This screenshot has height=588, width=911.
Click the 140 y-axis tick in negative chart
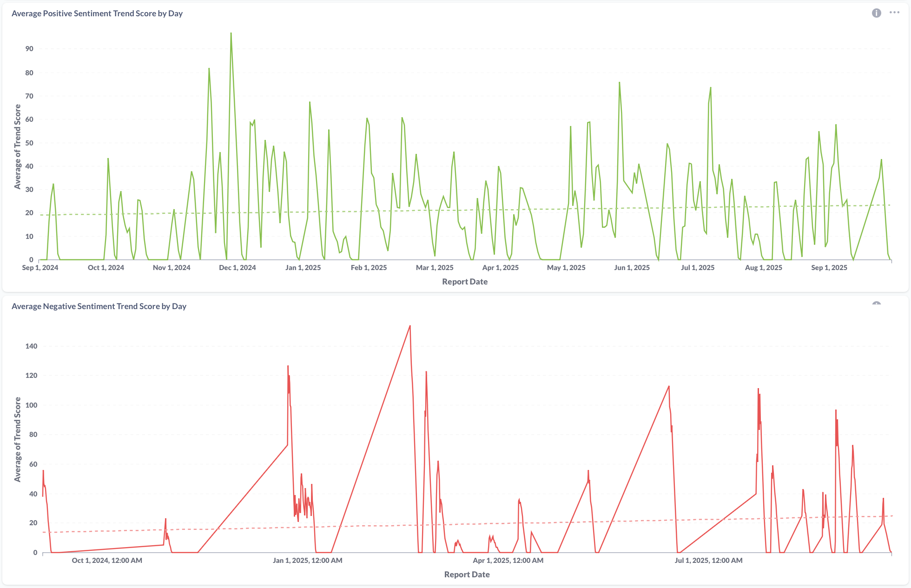(32, 346)
